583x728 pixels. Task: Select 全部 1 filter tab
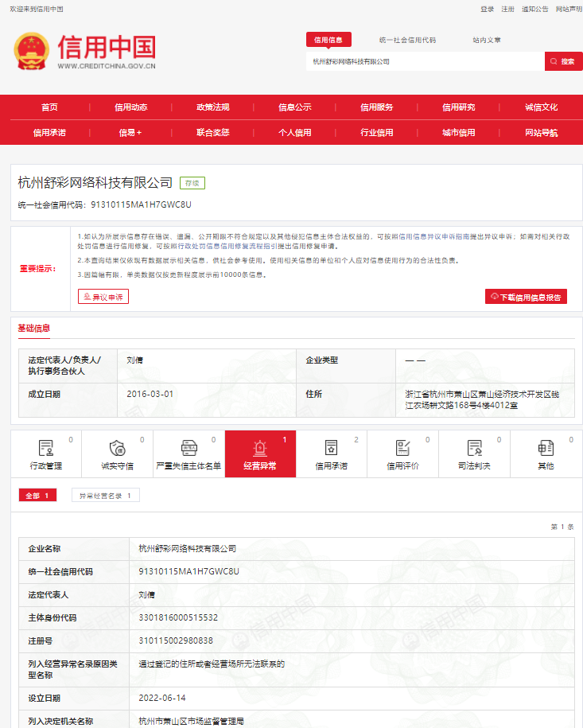pos(37,496)
